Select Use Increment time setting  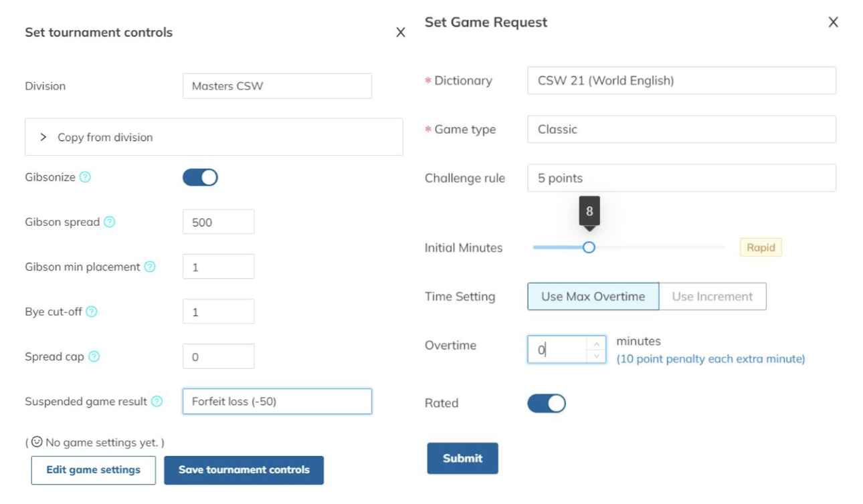(712, 296)
